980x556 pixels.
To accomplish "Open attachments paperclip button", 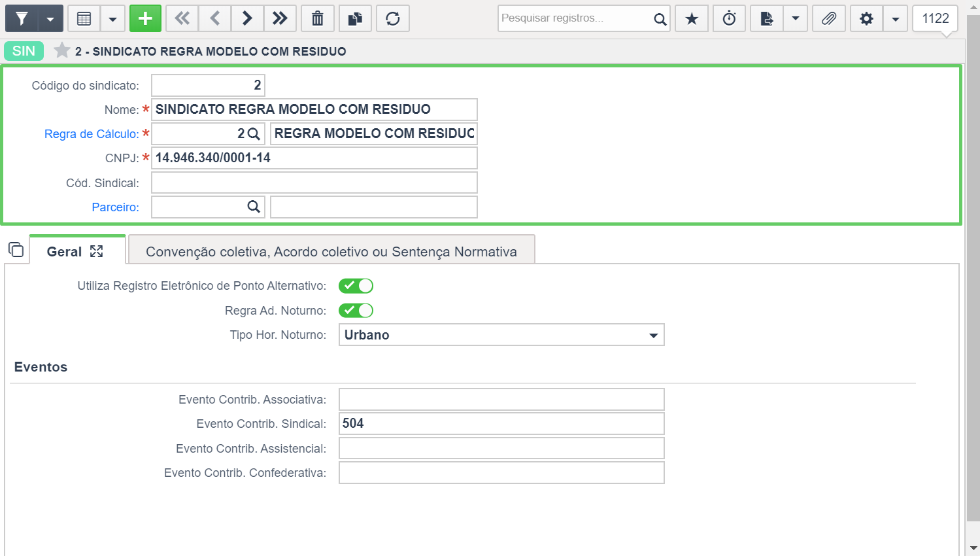I will pyautogui.click(x=829, y=18).
